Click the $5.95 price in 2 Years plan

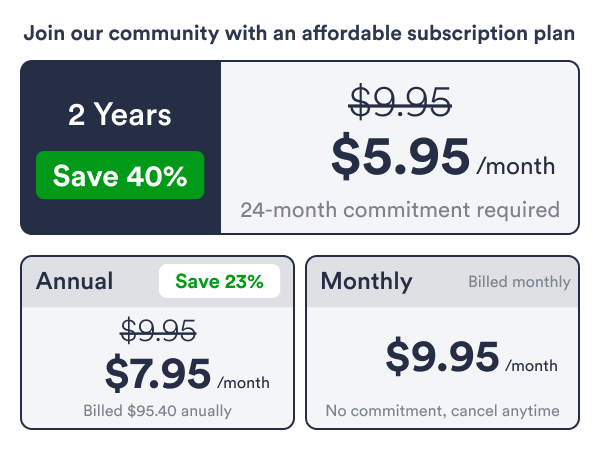click(400, 156)
